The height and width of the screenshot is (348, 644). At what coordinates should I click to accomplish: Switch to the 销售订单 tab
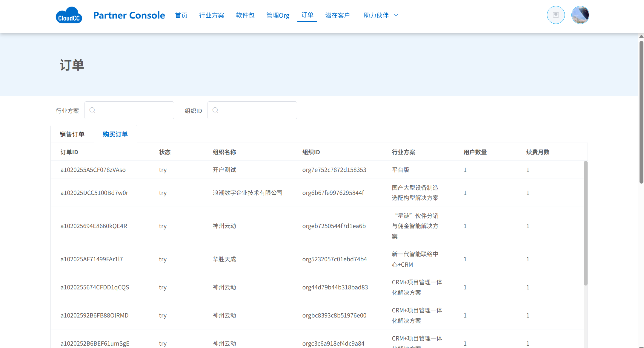(72, 134)
